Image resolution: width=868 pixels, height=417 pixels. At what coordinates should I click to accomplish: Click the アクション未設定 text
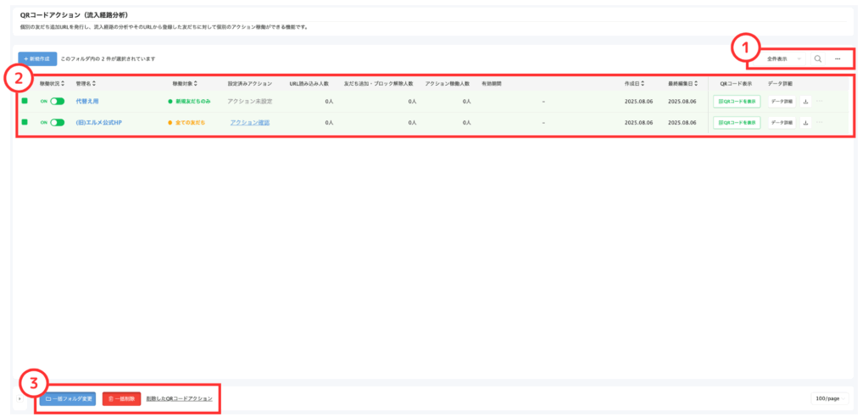pos(250,102)
